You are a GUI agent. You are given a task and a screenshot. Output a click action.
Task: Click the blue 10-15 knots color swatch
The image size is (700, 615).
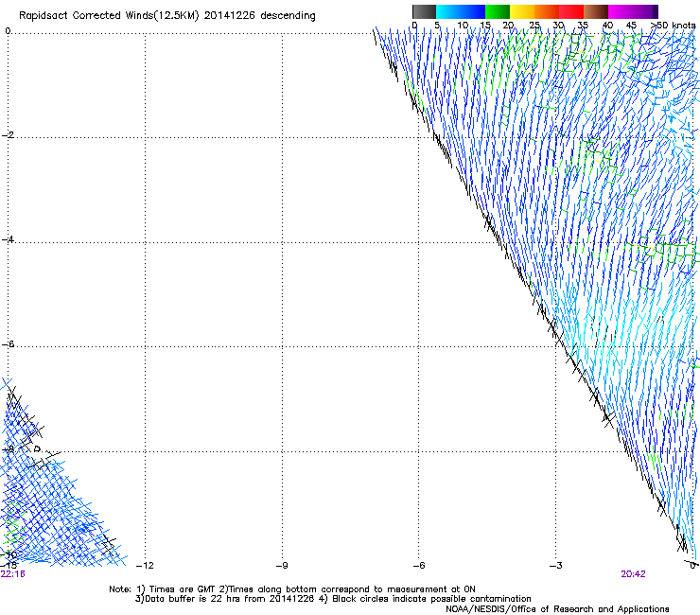click(473, 11)
